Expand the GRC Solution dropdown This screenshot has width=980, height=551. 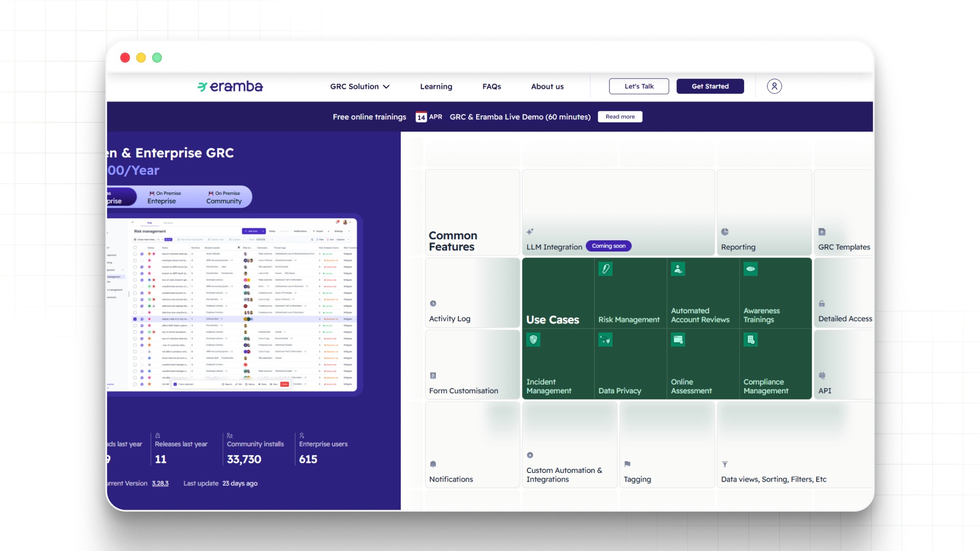(359, 86)
